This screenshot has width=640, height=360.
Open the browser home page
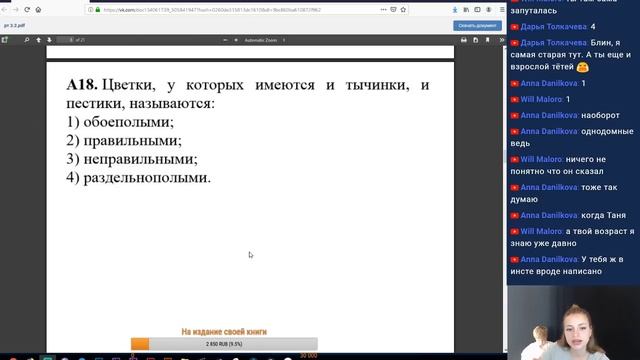[x=38, y=9]
